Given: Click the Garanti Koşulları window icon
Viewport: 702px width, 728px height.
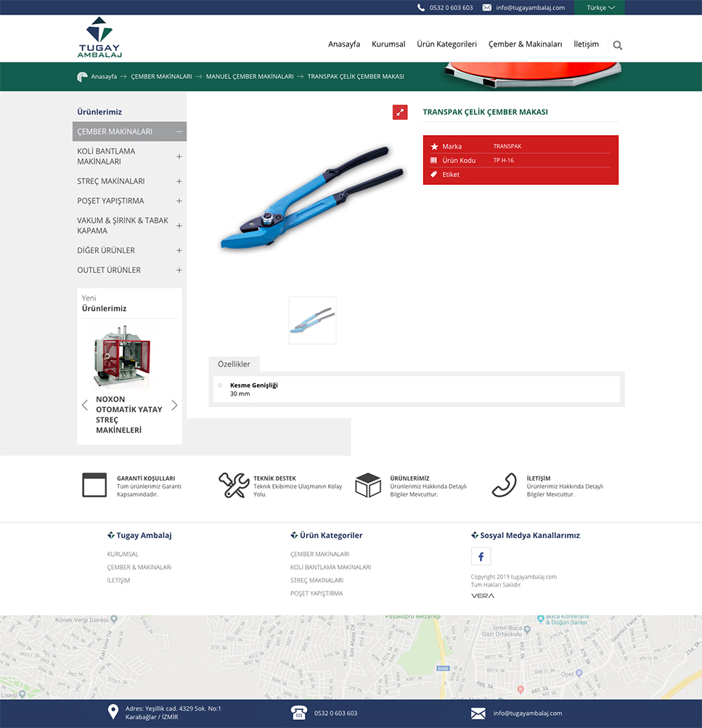Looking at the screenshot, I should (x=94, y=485).
